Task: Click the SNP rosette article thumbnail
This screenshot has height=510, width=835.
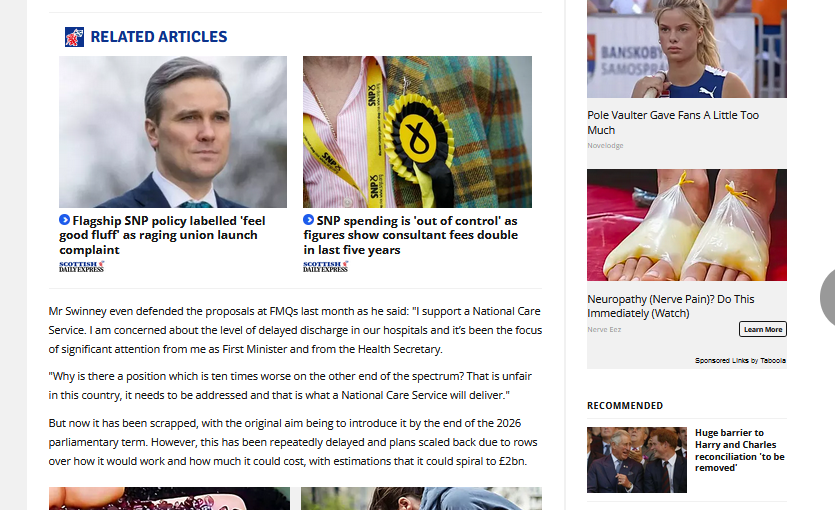Action: coord(418,132)
